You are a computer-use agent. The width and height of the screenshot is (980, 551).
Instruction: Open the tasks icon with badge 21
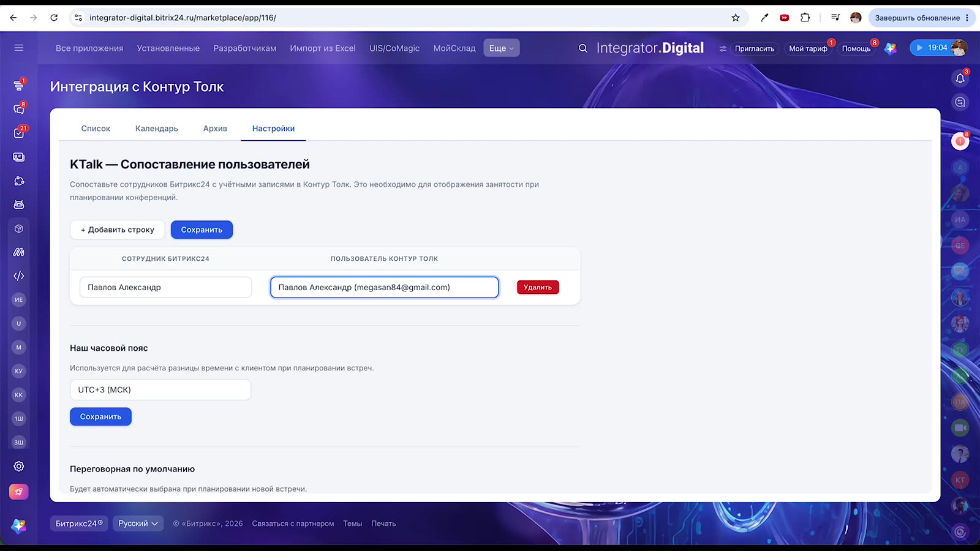19,133
